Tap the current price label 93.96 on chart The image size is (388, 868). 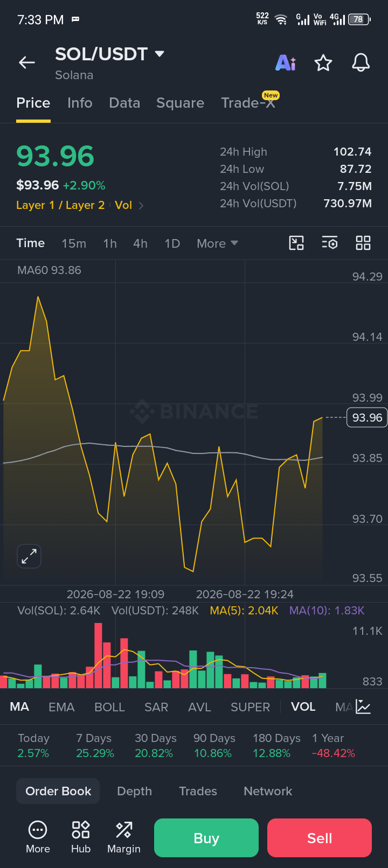pos(367,417)
